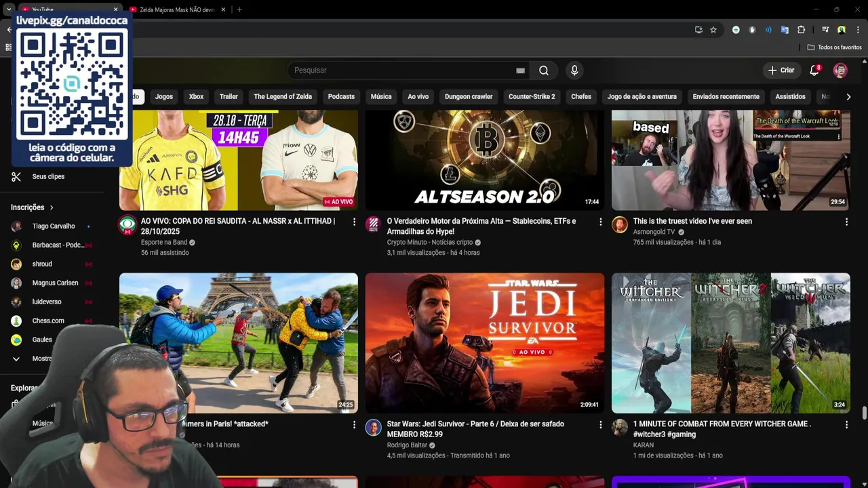Close the YouTube browser tab
868x488 pixels.
(x=115, y=9)
